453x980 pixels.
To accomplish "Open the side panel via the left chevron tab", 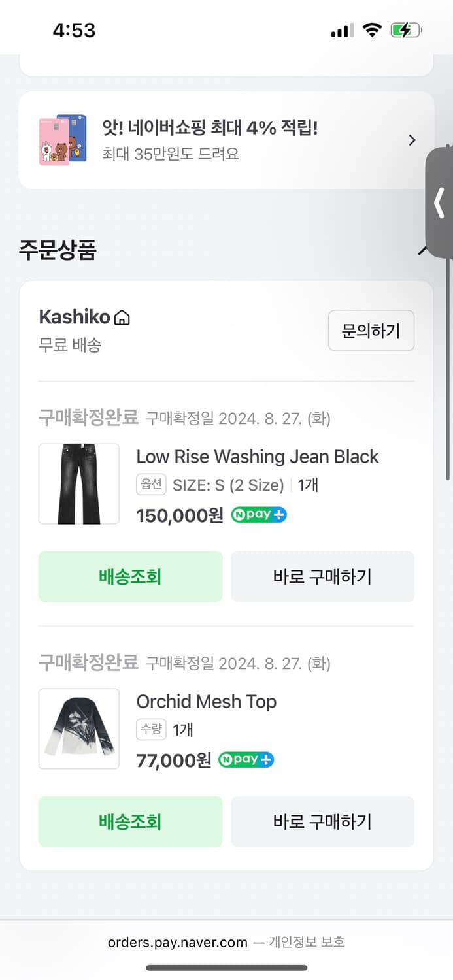I will [439, 203].
